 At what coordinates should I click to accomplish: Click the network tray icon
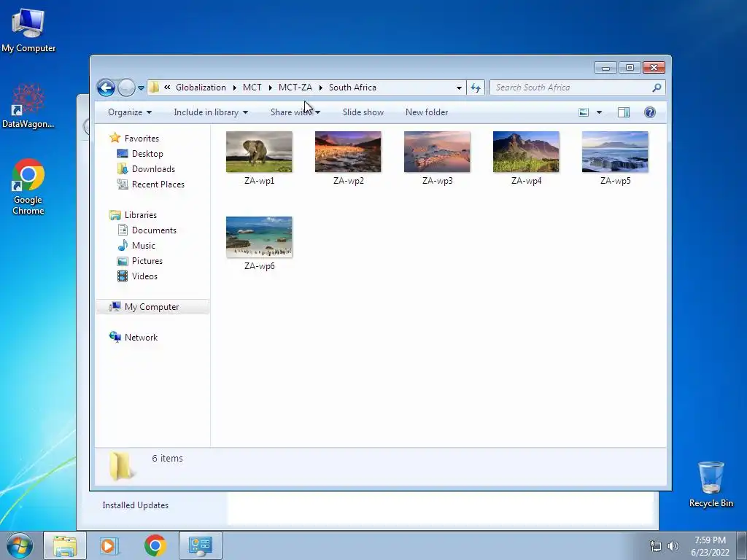pos(656,546)
